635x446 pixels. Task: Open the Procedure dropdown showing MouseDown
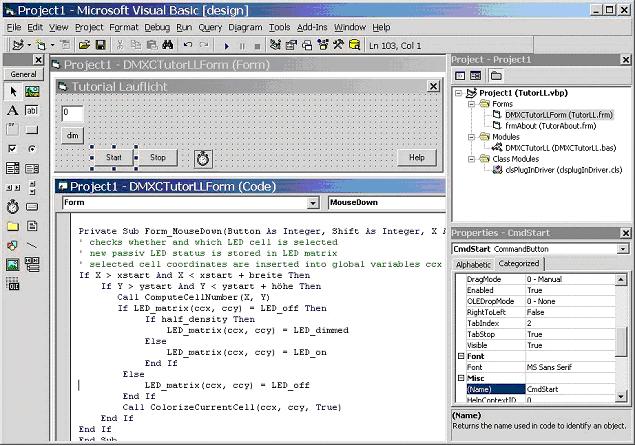[384, 202]
